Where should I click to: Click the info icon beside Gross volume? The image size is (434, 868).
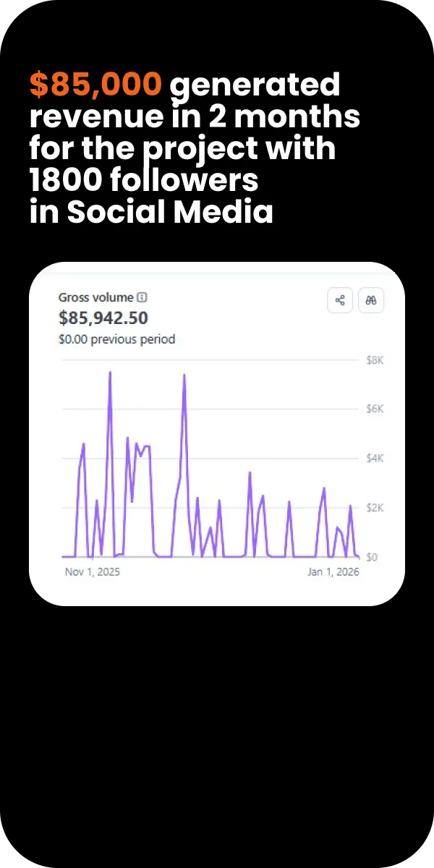point(142,297)
